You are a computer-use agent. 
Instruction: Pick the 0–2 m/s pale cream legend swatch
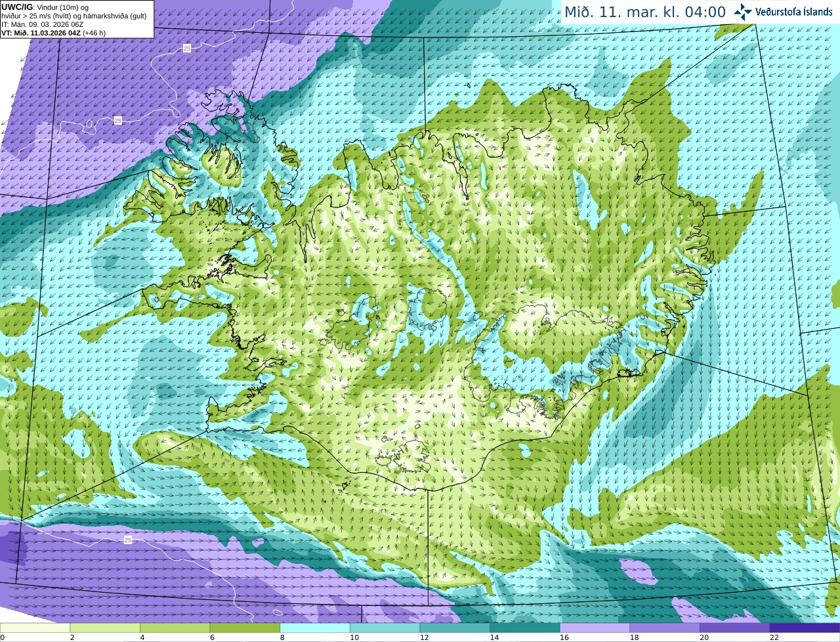[x=35, y=628]
